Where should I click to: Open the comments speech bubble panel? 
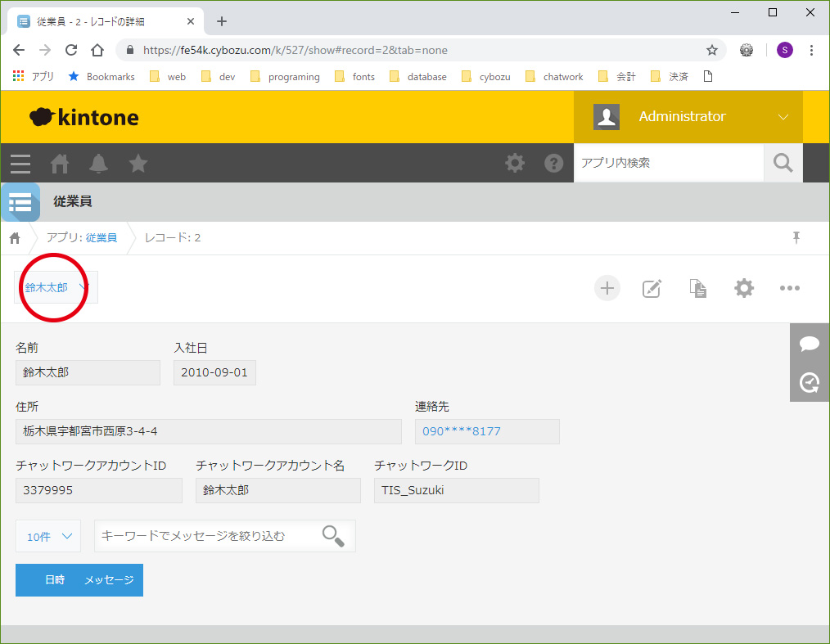click(x=810, y=344)
